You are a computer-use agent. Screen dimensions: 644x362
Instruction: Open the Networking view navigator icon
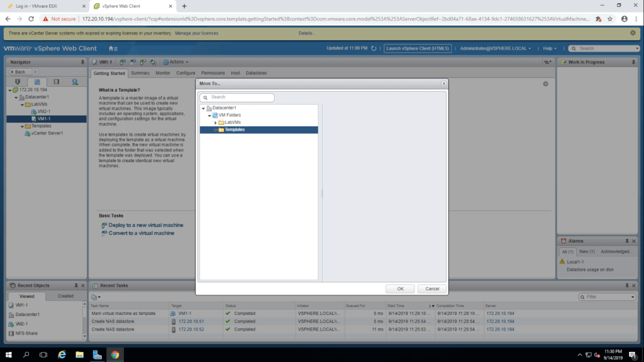click(x=75, y=82)
